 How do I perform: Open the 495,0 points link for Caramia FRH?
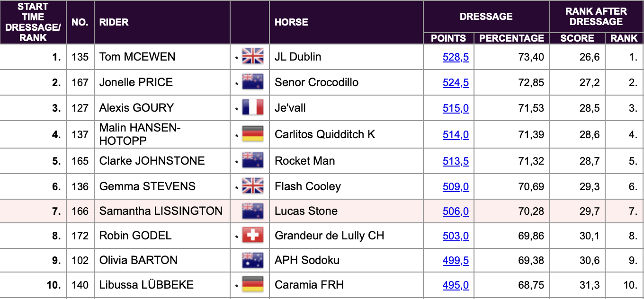coord(456,285)
